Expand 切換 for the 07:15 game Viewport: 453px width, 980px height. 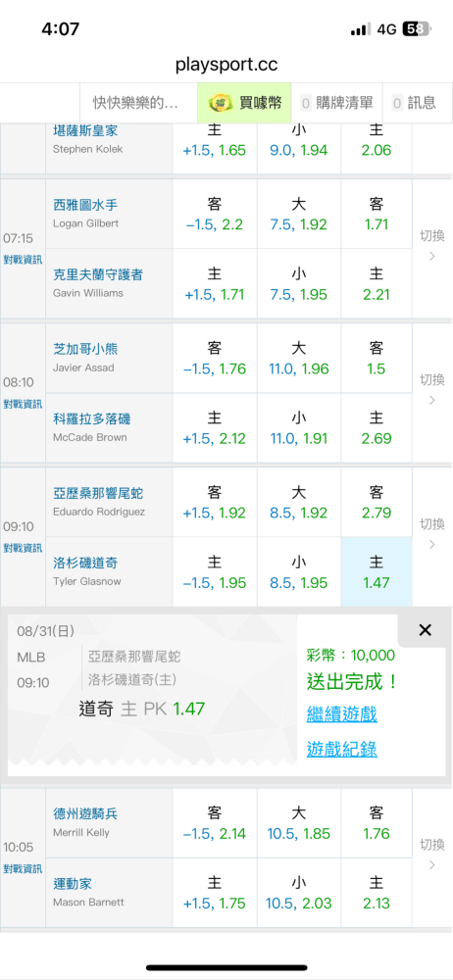point(431,245)
